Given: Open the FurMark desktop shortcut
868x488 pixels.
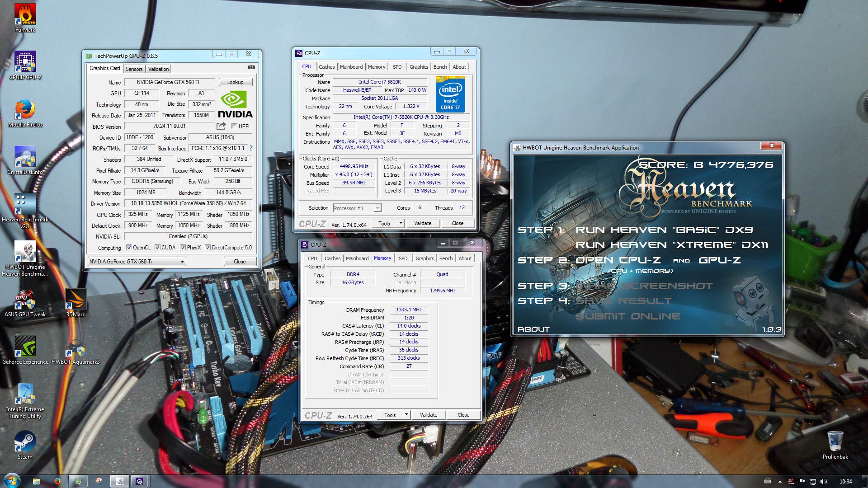Looking at the screenshot, I should [25, 18].
